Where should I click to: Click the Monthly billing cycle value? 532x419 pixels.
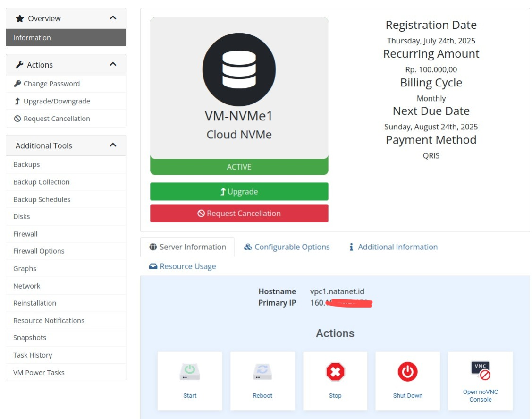[x=431, y=98]
